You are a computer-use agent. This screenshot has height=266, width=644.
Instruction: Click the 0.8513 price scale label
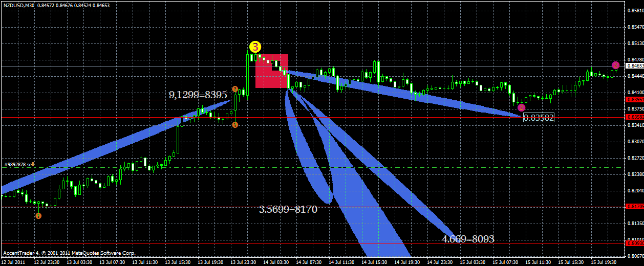(x=635, y=43)
